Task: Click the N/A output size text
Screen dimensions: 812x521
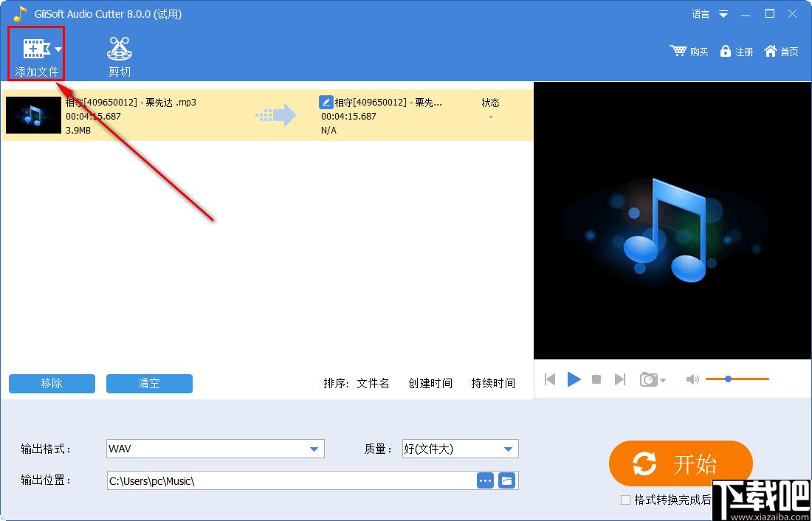Action: [328, 130]
